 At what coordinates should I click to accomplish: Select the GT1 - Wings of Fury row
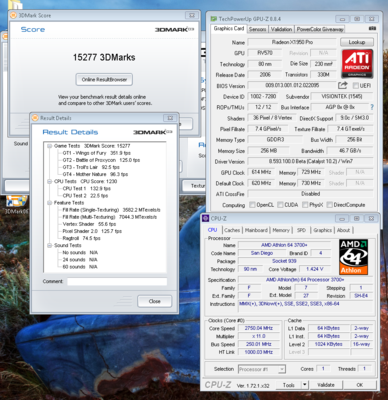coord(96,153)
